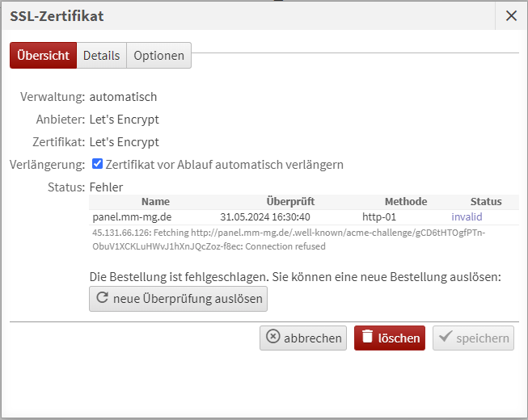The image size is (528, 420).
Task: Click the Let's Encrypt value beside Anbieter
Action: pyautogui.click(x=124, y=120)
